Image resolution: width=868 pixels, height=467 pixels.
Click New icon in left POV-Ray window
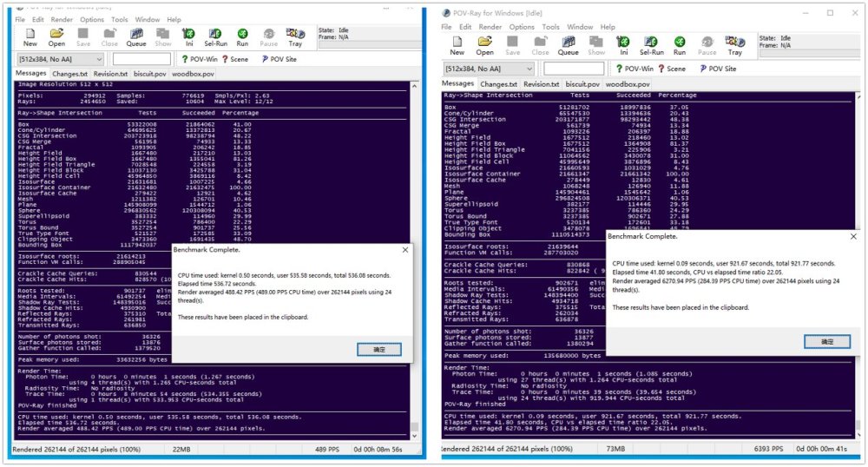point(30,37)
